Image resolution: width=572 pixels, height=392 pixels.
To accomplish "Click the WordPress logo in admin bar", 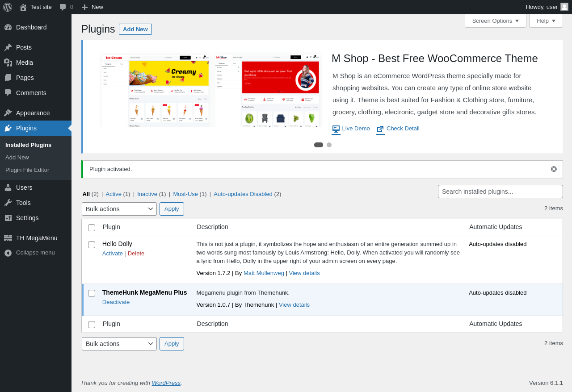I will pyautogui.click(x=8, y=7).
